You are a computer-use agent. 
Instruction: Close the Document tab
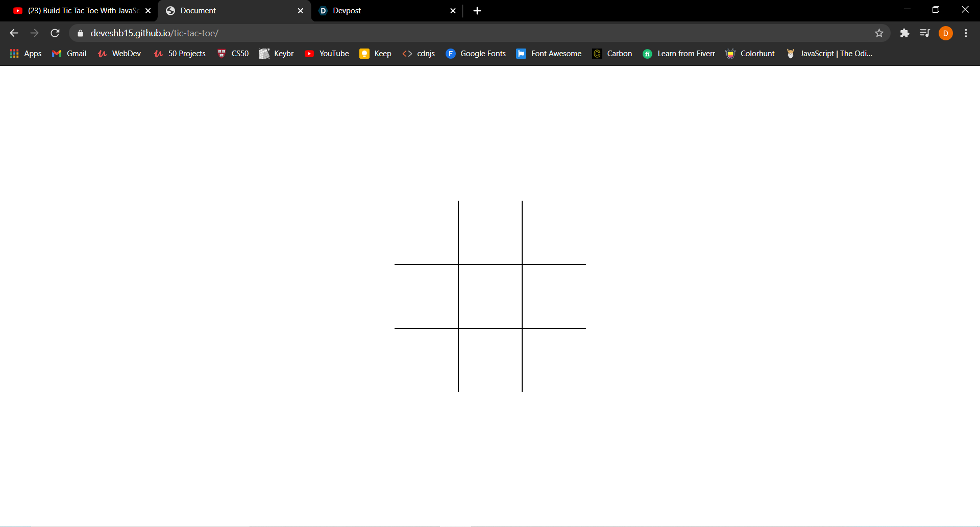pos(300,11)
